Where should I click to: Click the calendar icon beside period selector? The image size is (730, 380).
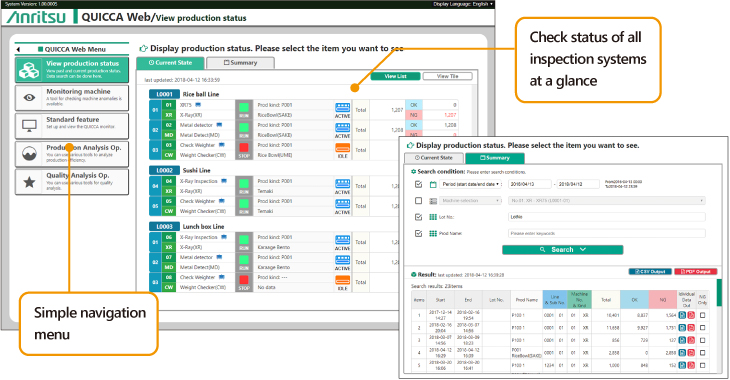click(433, 184)
